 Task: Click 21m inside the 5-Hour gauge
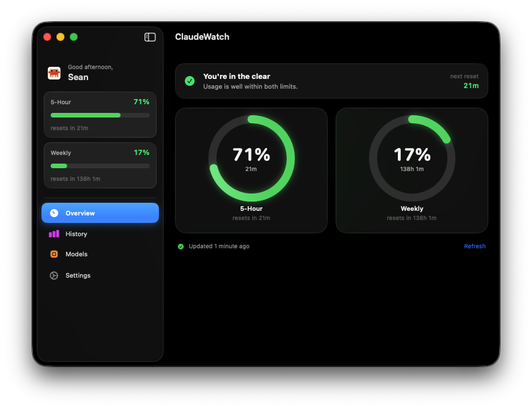tap(251, 169)
